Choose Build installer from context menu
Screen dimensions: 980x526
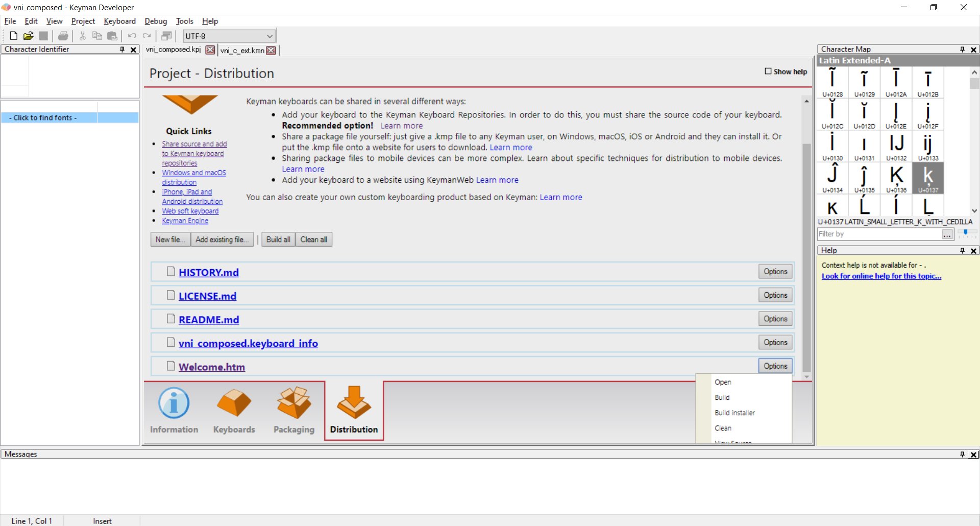pos(734,413)
